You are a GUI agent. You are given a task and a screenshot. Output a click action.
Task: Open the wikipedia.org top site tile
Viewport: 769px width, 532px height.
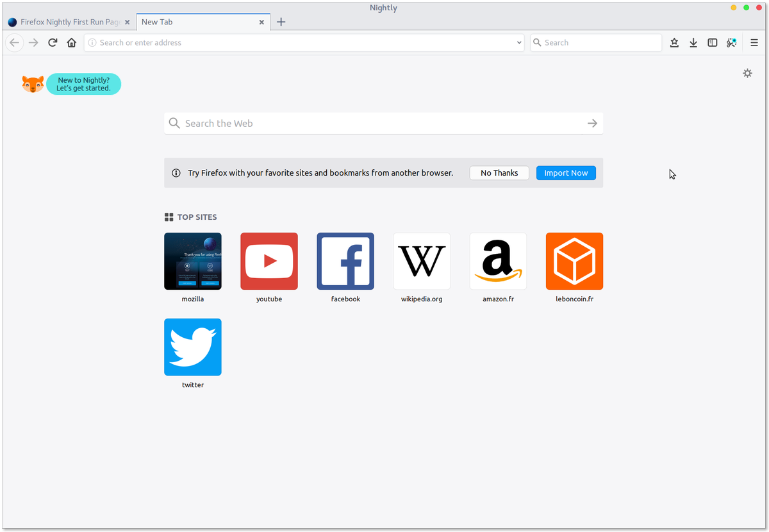[421, 261]
